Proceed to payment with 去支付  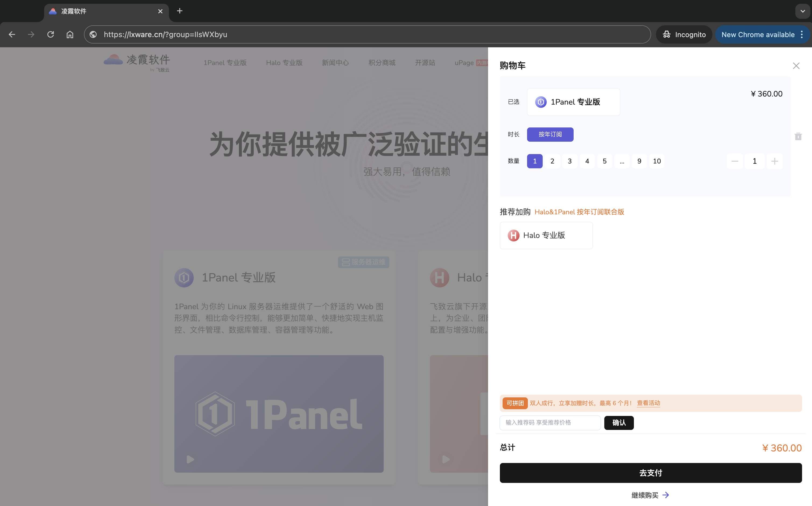point(651,473)
